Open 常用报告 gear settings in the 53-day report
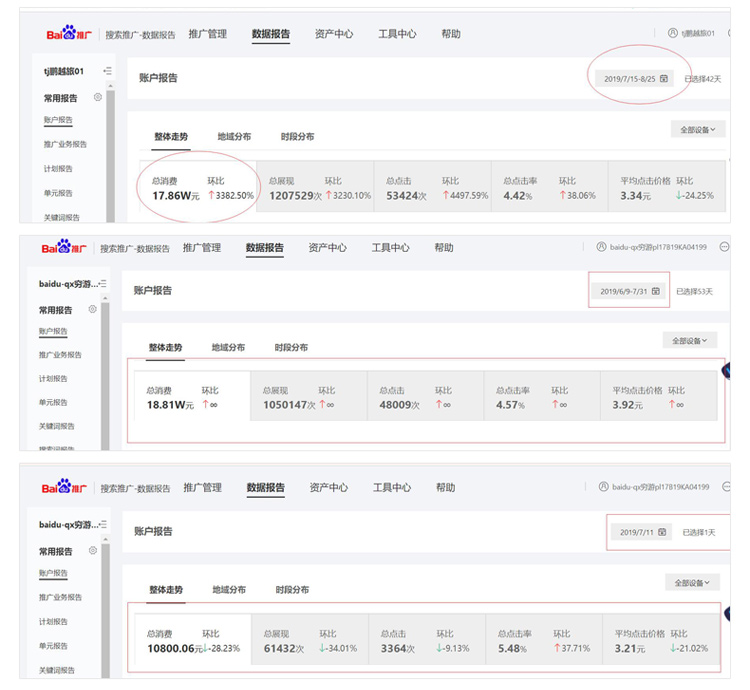Screen dimensions: 750x690 pyautogui.click(x=92, y=309)
